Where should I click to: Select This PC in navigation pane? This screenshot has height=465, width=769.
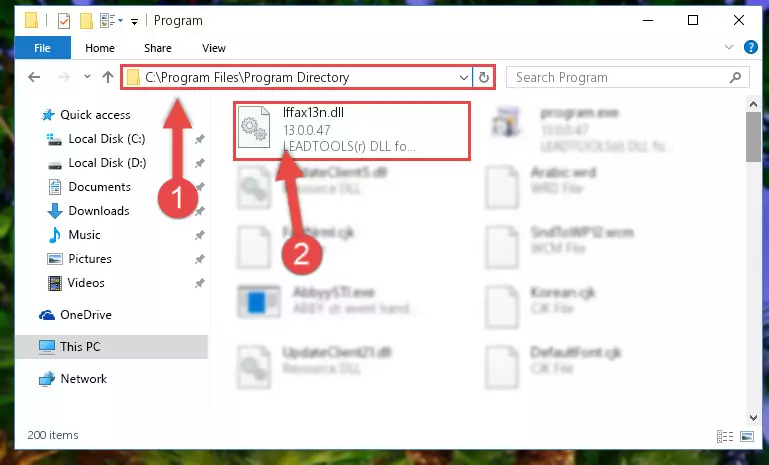(80, 347)
